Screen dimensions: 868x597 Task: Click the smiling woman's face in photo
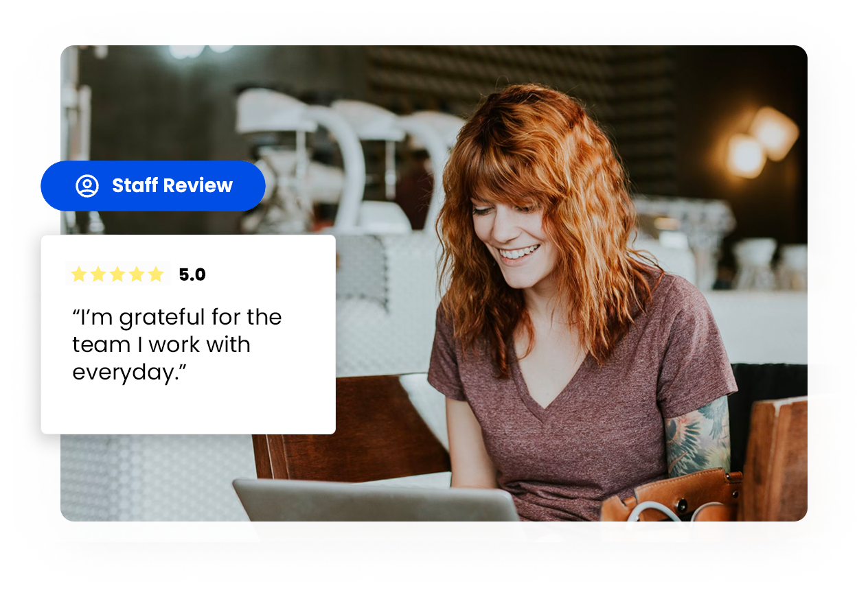(x=515, y=237)
